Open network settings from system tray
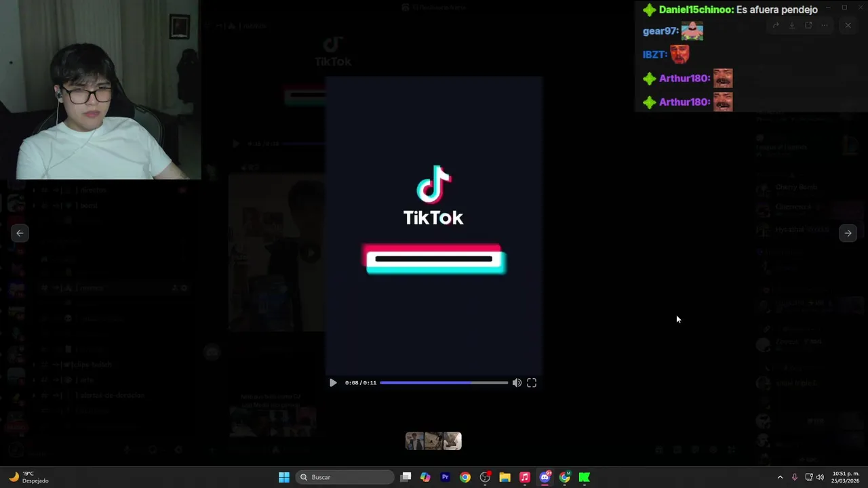This screenshot has height=488, width=868. (809, 477)
